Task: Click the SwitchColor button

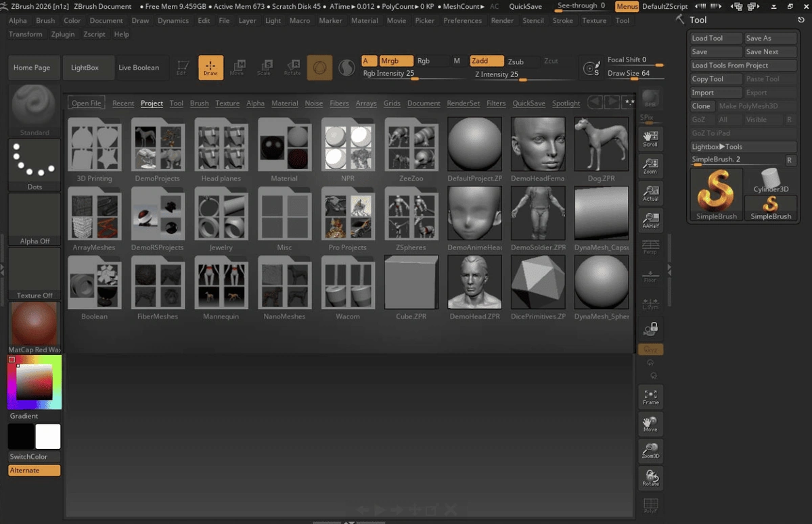Action: tap(35, 456)
